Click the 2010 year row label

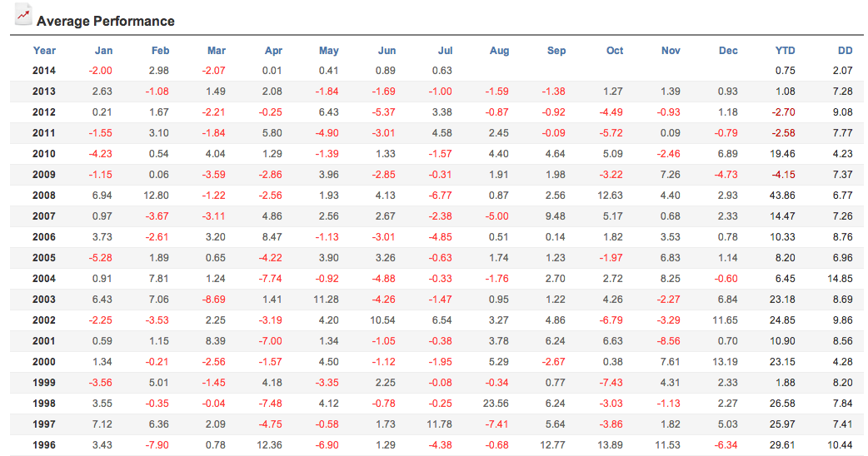tap(43, 154)
